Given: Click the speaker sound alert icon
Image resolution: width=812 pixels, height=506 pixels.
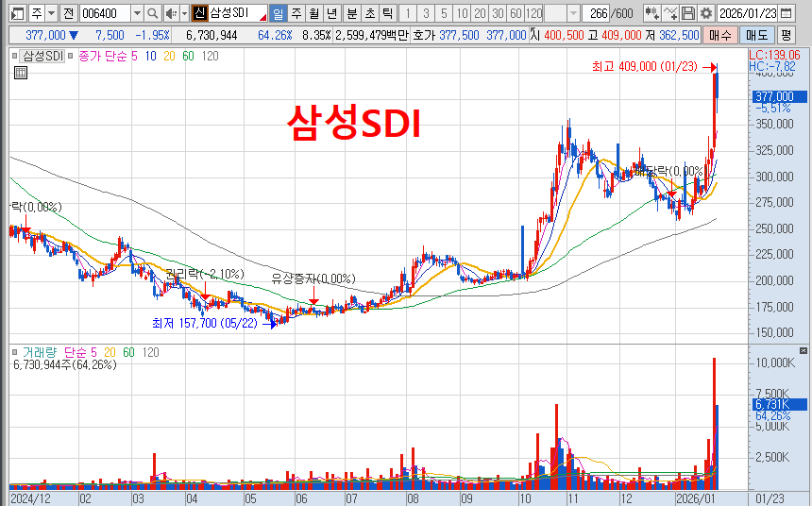Looking at the screenshot, I should point(170,13).
